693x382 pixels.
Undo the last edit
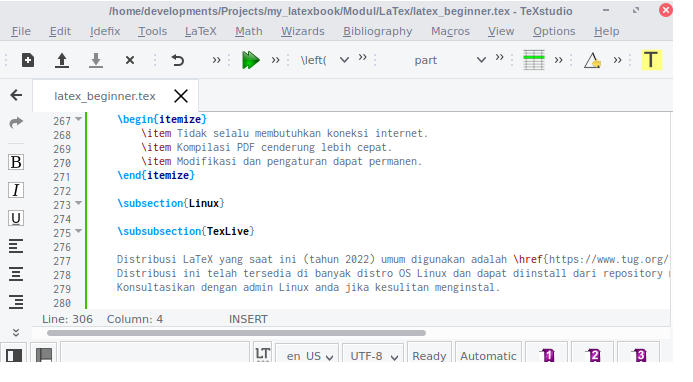[x=178, y=60]
